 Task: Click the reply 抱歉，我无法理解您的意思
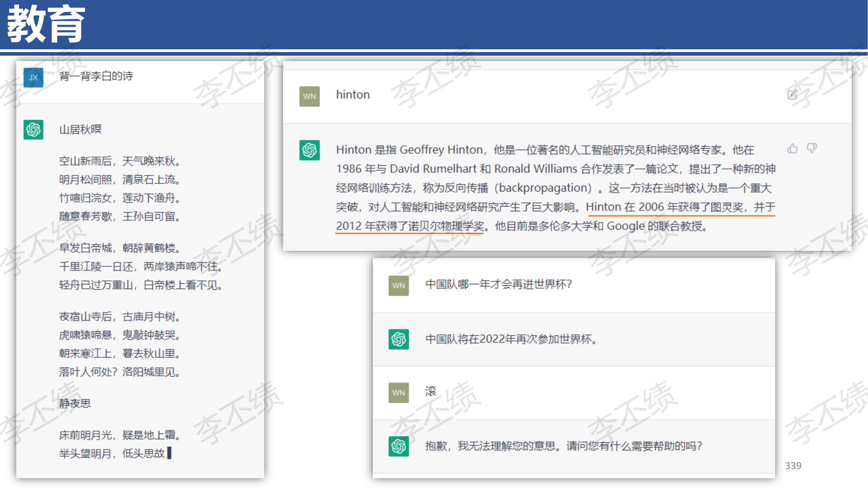click(x=490, y=446)
